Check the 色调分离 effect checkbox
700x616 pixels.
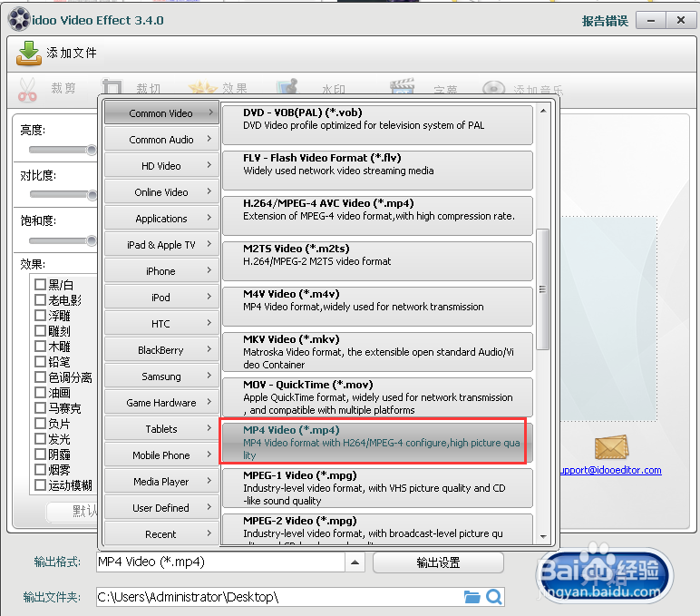pos(40,377)
